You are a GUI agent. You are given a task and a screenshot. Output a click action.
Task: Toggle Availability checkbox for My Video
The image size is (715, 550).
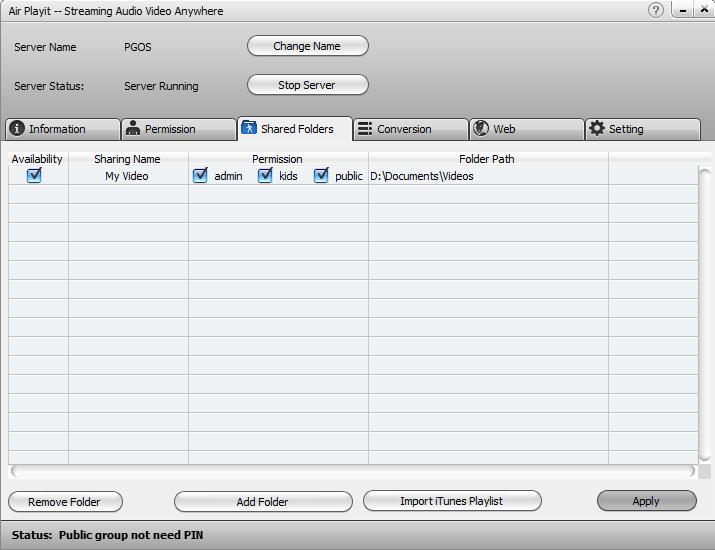(34, 175)
